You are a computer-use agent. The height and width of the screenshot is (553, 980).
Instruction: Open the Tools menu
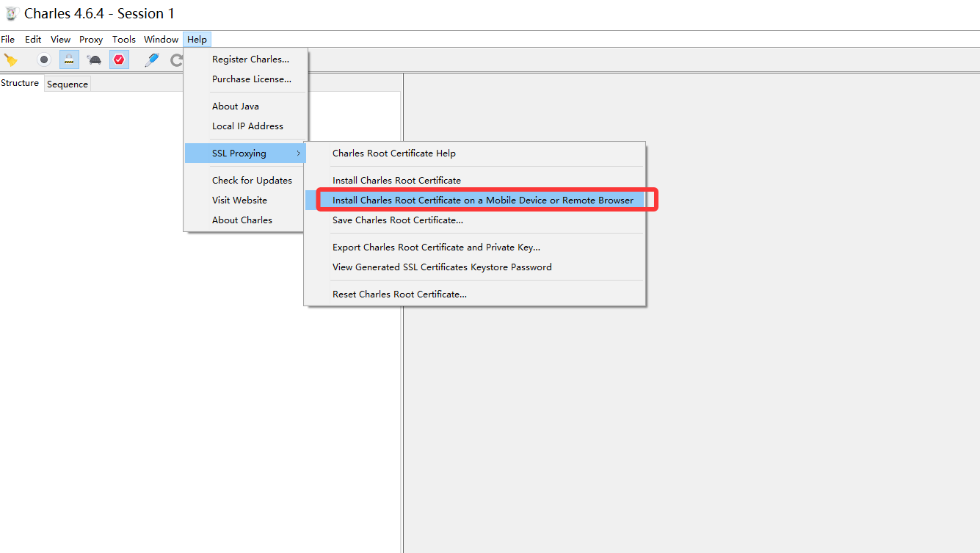tap(124, 40)
